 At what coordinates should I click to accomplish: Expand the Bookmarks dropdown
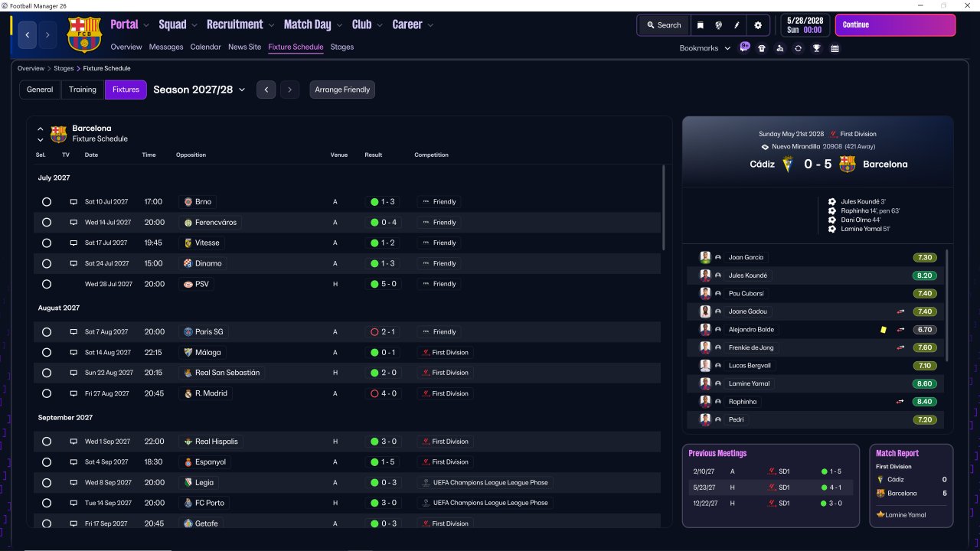click(x=705, y=48)
